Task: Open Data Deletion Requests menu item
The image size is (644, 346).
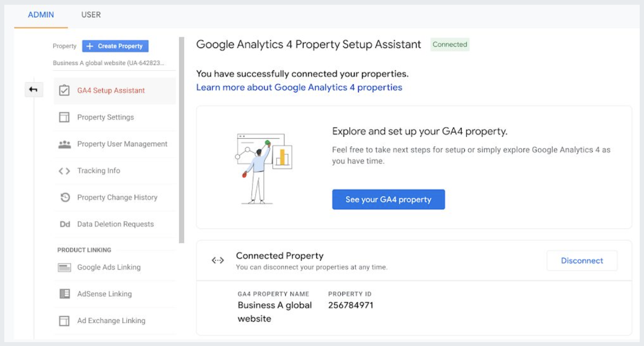Action: (x=114, y=224)
